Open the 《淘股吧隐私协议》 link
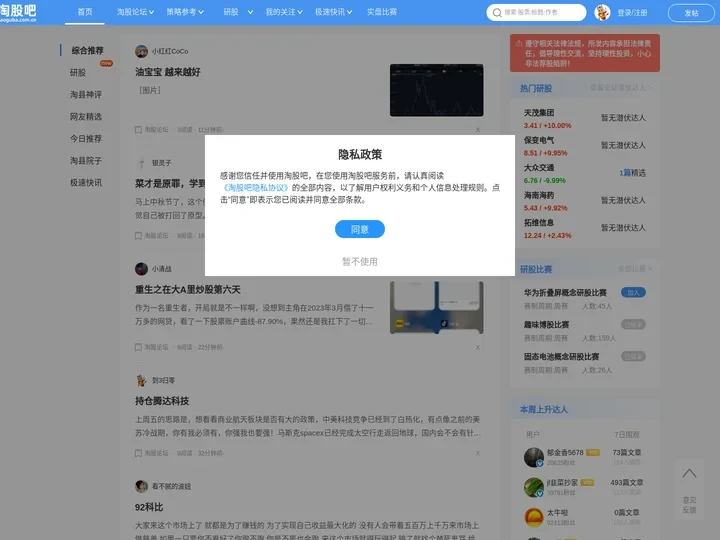The width and height of the screenshot is (720, 540). coord(255,188)
